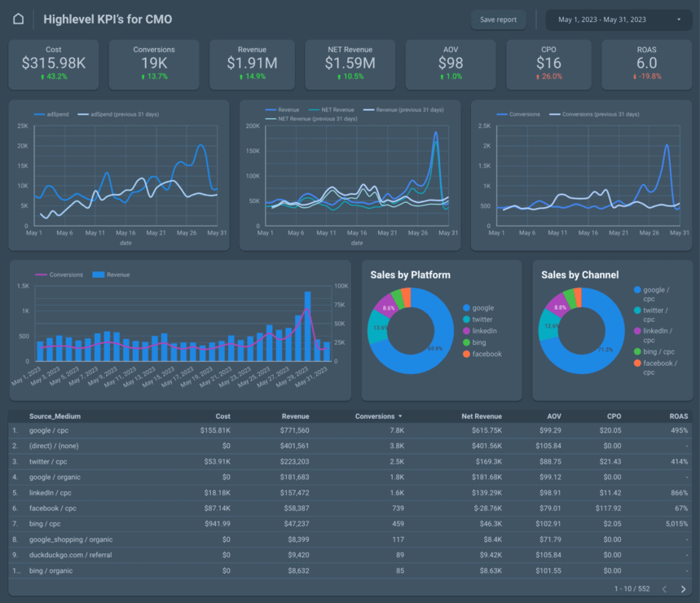Click the bing / cpc table row label

point(45,524)
